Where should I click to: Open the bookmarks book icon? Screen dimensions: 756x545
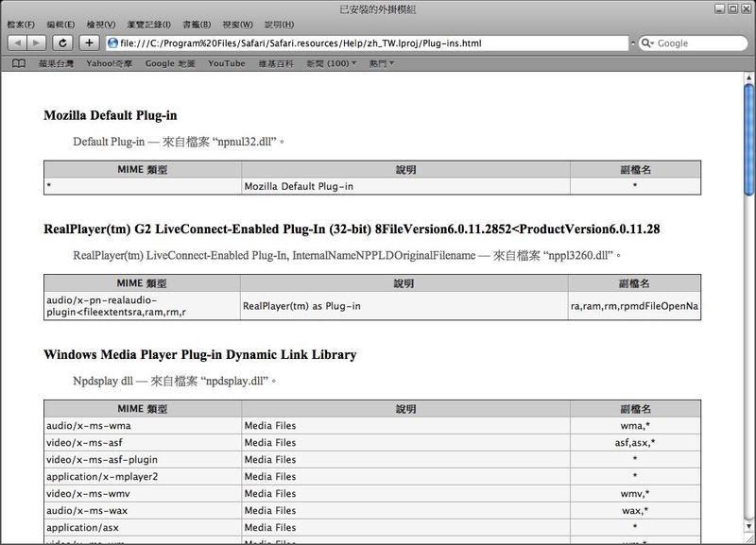(x=19, y=63)
